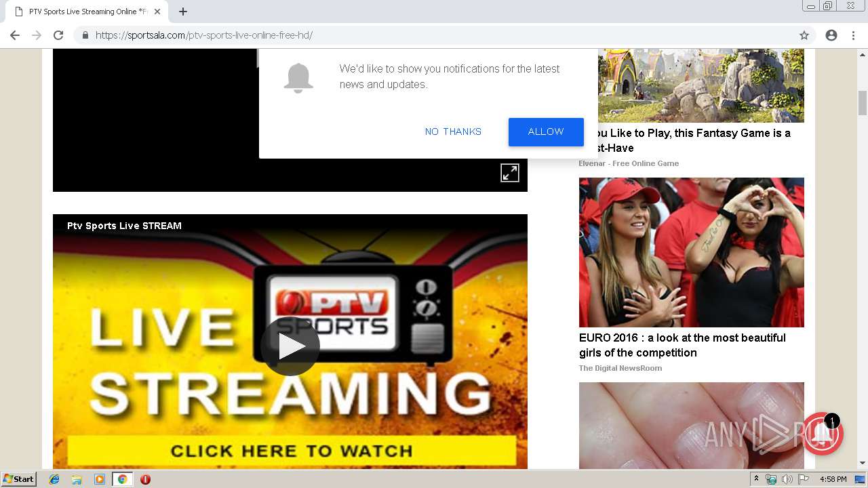Open the EURO 2016 beautiful girls article link
Screen dimensions: 868x488
682,345
